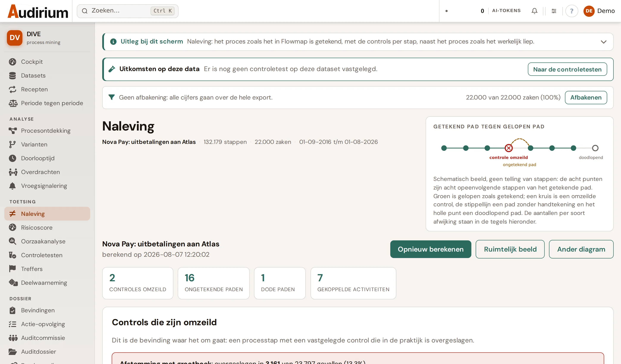The height and width of the screenshot is (364, 621).
Task: Select the 1 Dode paden tile
Action: pyautogui.click(x=279, y=283)
